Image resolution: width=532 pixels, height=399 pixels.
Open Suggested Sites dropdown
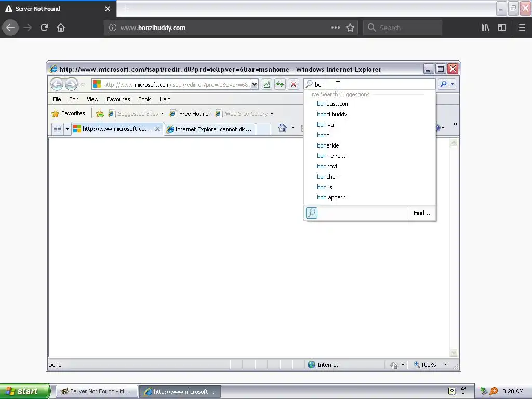point(136,114)
